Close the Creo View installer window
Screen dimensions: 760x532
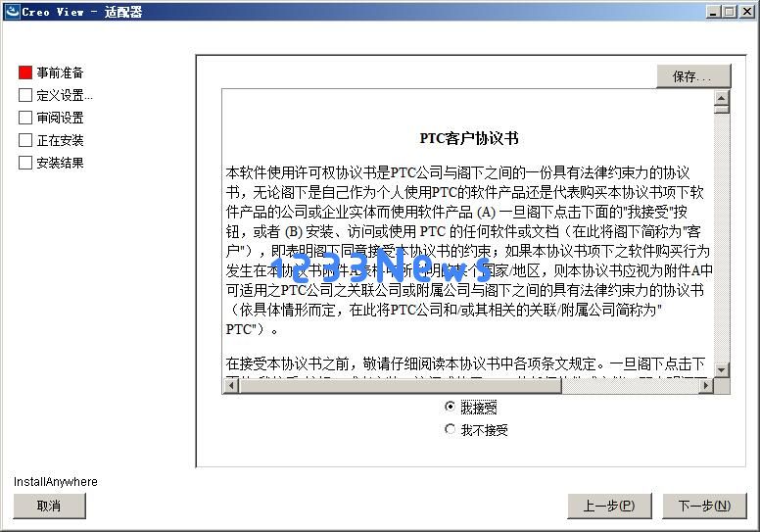pyautogui.click(x=747, y=12)
